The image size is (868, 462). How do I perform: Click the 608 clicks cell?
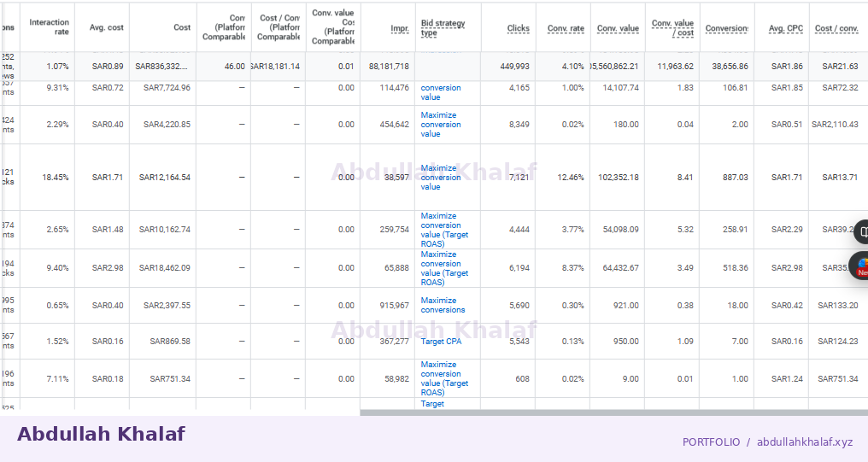click(523, 379)
